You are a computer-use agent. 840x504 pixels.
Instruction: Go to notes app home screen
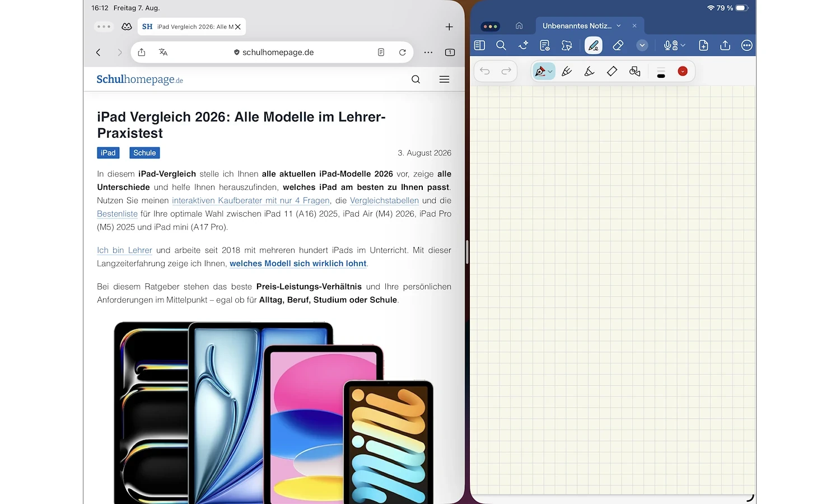click(519, 26)
